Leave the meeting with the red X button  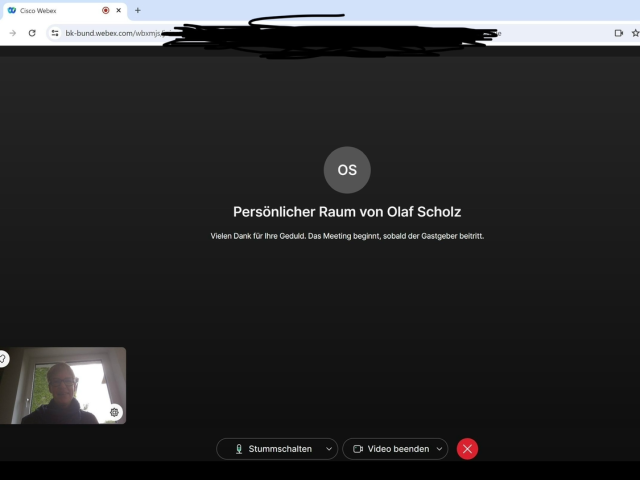(467, 449)
